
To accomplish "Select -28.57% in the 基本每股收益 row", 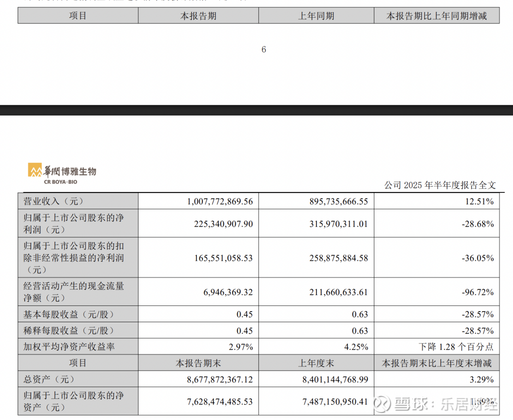I will [x=478, y=314].
